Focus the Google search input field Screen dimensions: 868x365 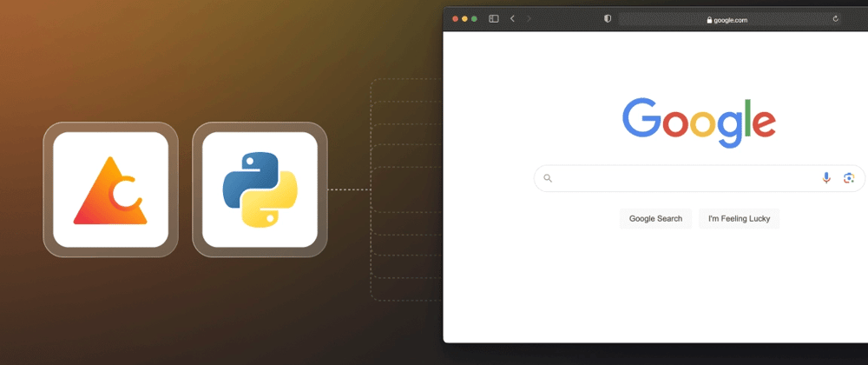(x=699, y=178)
